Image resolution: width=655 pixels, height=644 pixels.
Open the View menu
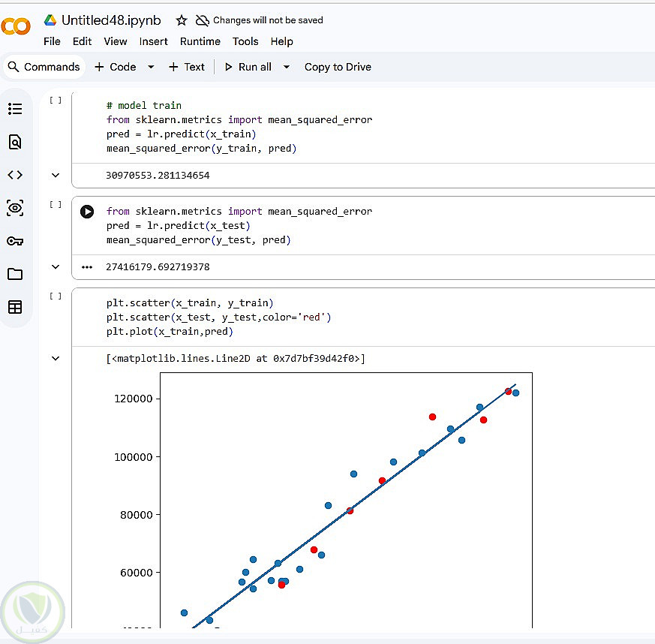(x=116, y=41)
